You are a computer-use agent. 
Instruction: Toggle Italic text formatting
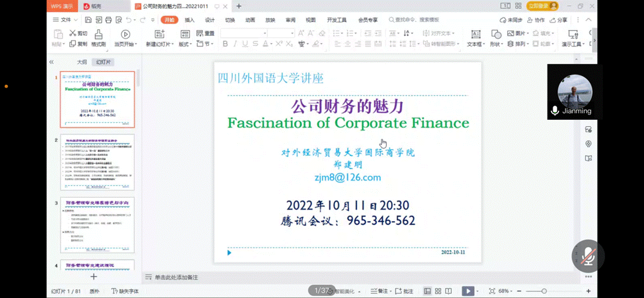235,44
